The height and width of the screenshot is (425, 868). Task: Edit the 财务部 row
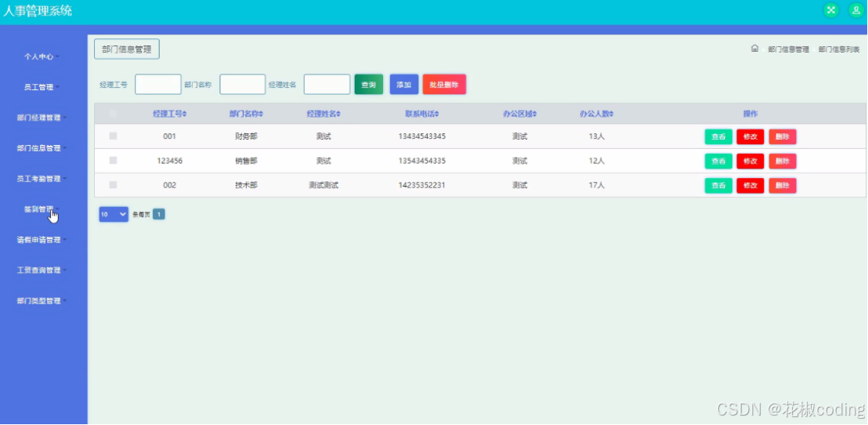[x=750, y=137]
